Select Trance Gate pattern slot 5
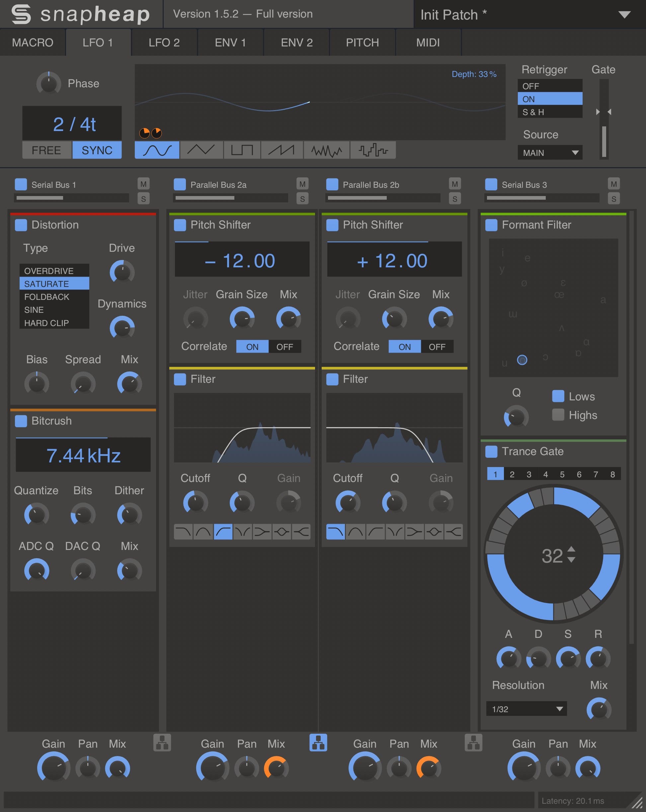 562,474
